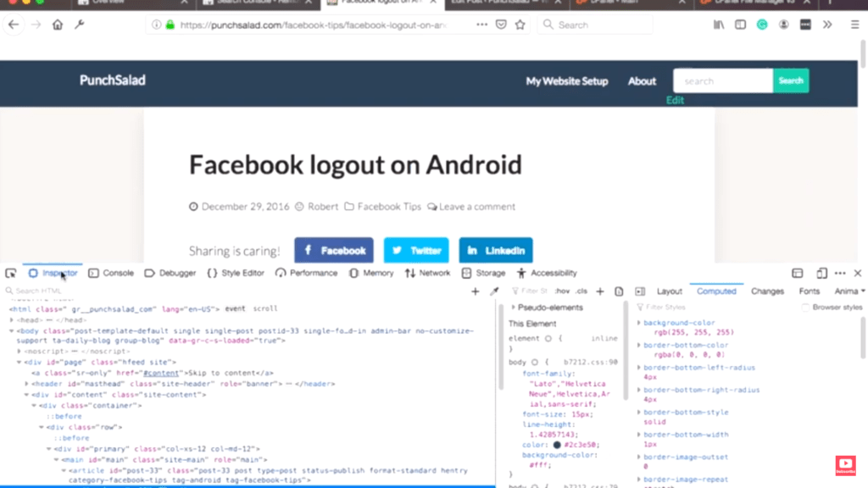Share the post on Facebook
The height and width of the screenshot is (488, 868).
point(334,251)
